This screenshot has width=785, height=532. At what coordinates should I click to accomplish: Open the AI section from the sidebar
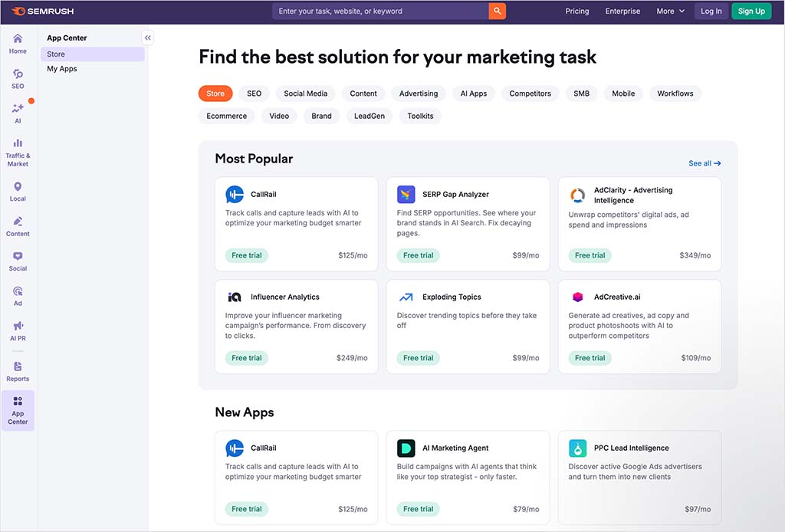pyautogui.click(x=17, y=113)
